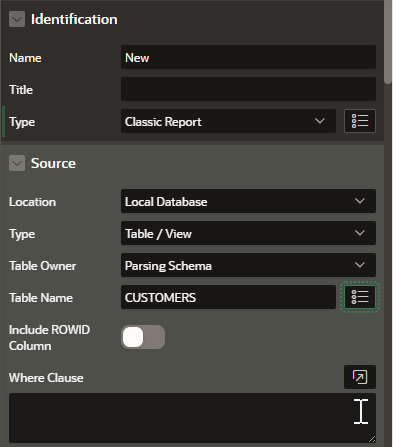Click the Identification section heading
Screen dimensions: 393x447
coord(74,19)
